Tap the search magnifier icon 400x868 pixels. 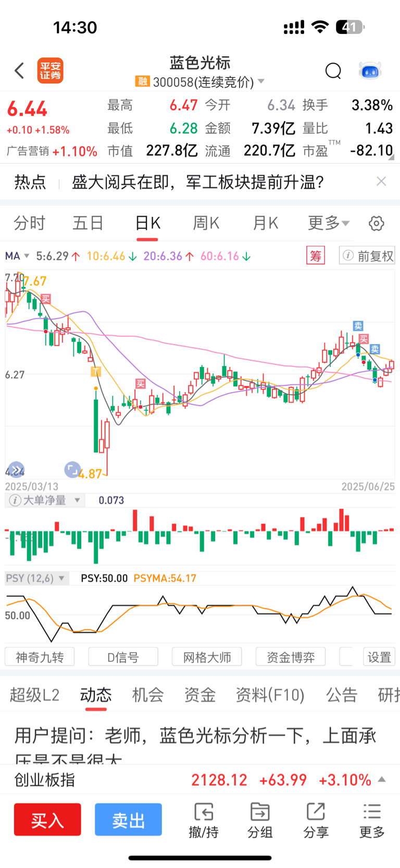pos(333,70)
